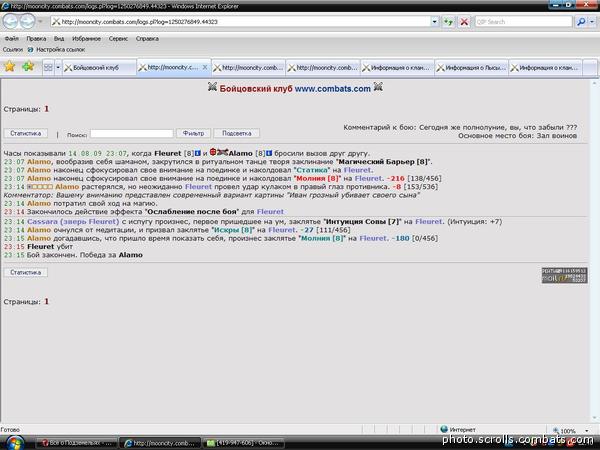Viewport: 600px width, 450px height.
Task: Click Alamo's red clan badge icon
Action: (x=213, y=152)
